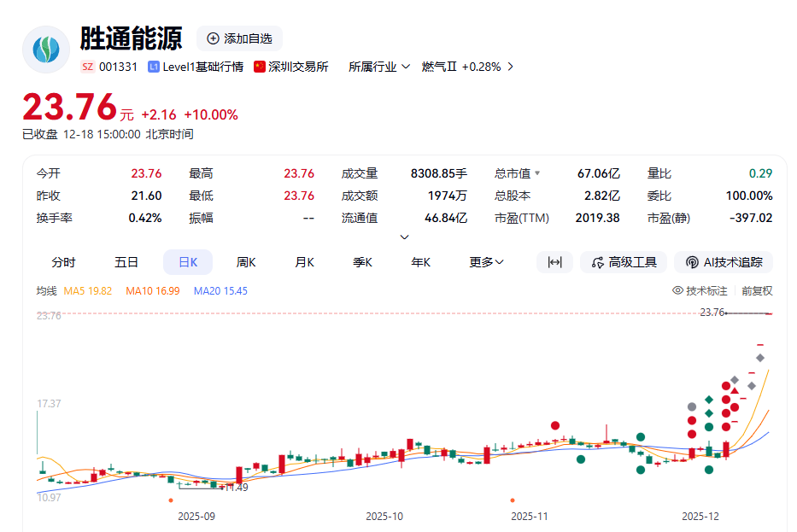The image size is (797, 532).
Task: Click the 胜通能源 company logo icon
Action: tap(46, 50)
